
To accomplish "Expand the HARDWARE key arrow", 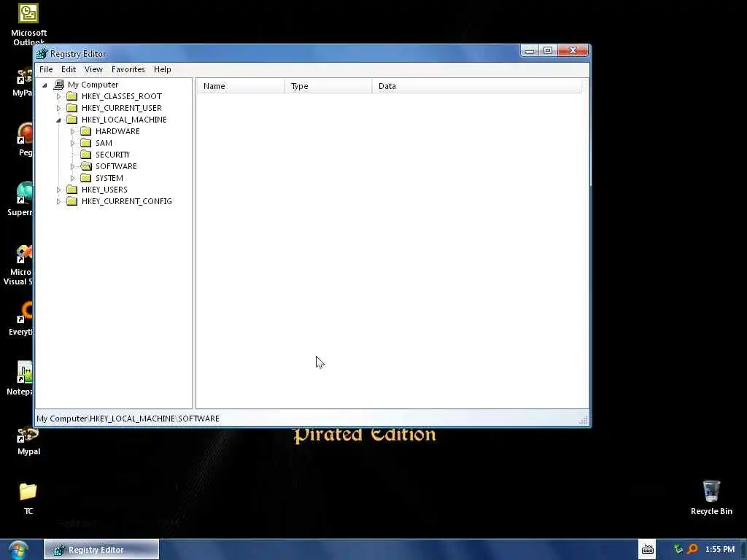I will 72,131.
